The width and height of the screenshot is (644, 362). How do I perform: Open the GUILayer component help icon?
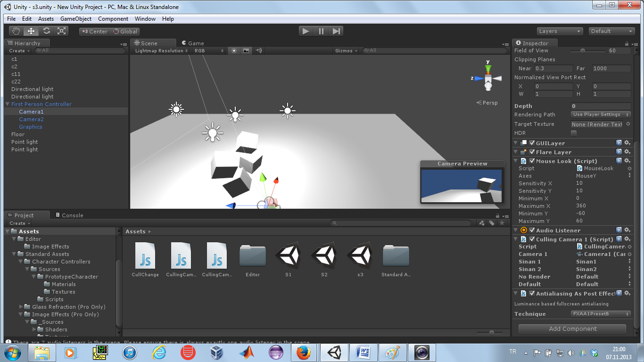tap(619, 143)
